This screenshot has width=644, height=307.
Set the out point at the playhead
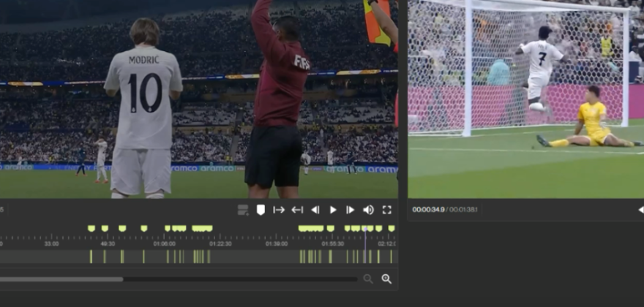click(x=297, y=210)
